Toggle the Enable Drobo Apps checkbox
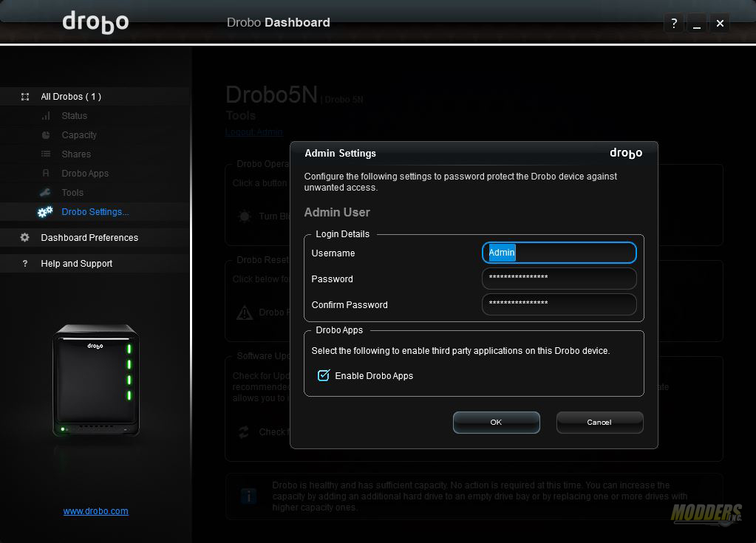756x543 pixels. click(x=324, y=375)
